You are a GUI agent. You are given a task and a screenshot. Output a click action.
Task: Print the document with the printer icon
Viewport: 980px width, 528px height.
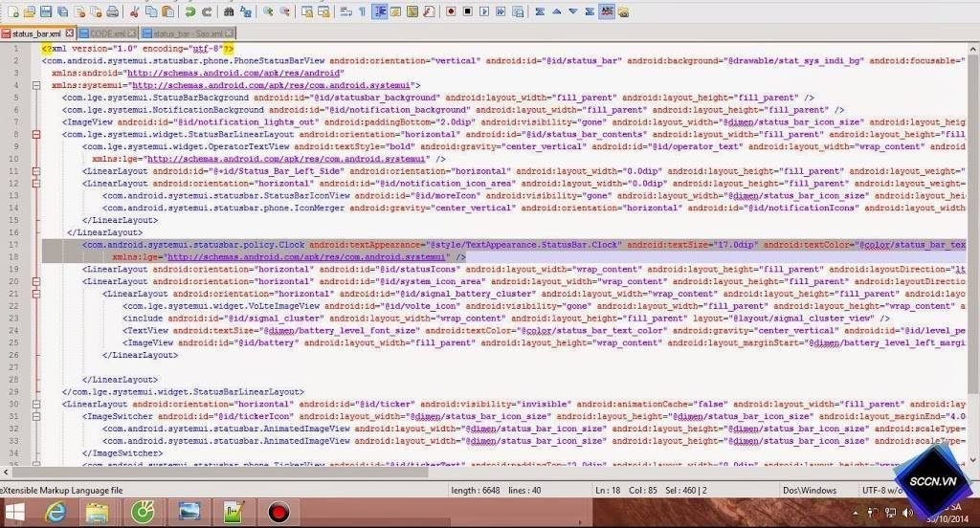[x=113, y=11]
